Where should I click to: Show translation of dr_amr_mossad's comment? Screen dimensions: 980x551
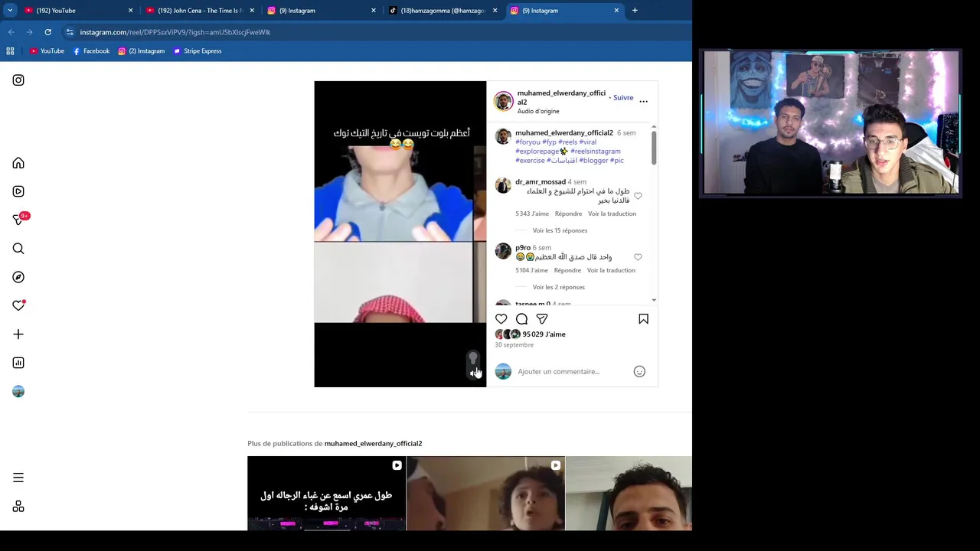pyautogui.click(x=612, y=214)
